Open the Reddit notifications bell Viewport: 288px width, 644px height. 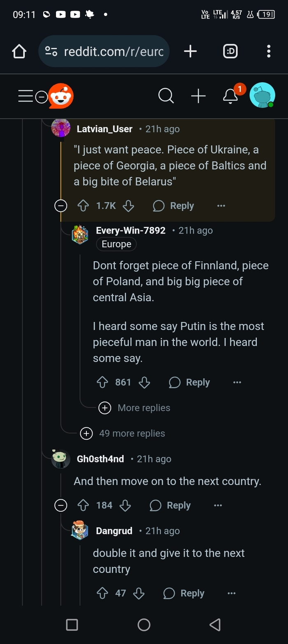pyautogui.click(x=230, y=96)
